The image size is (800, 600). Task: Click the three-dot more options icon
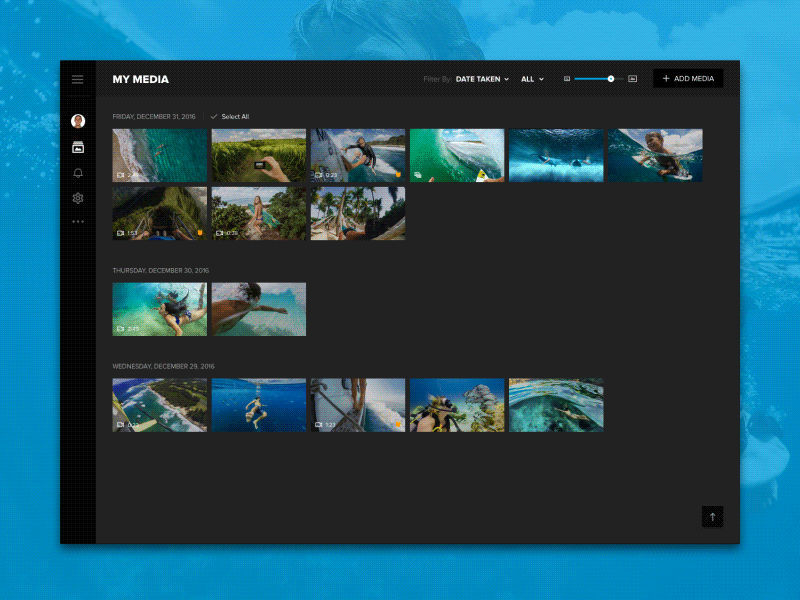tap(78, 222)
